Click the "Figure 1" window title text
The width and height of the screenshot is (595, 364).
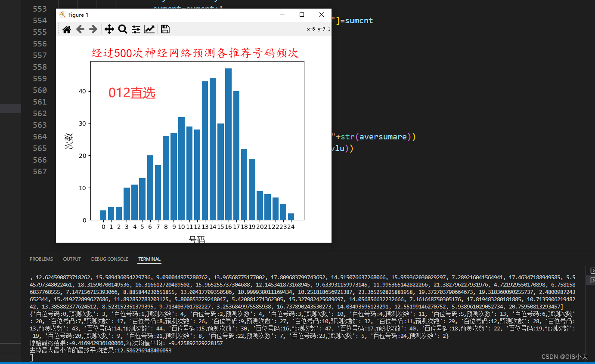(x=78, y=15)
